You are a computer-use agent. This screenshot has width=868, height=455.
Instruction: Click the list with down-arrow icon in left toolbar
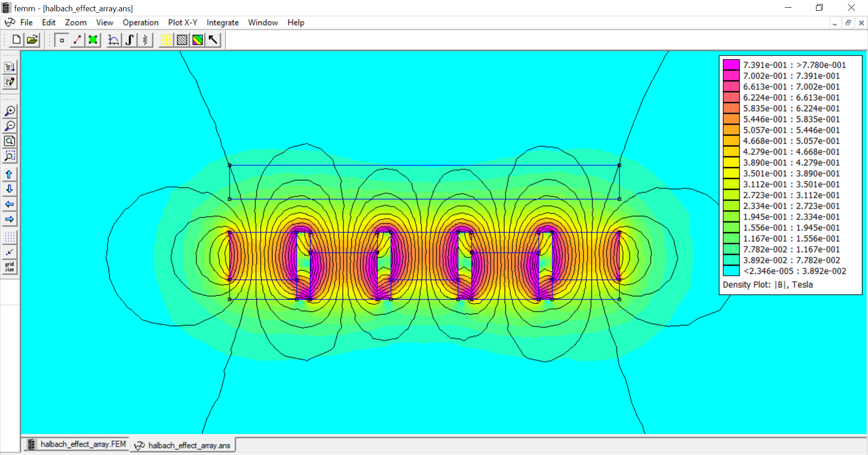9,67
